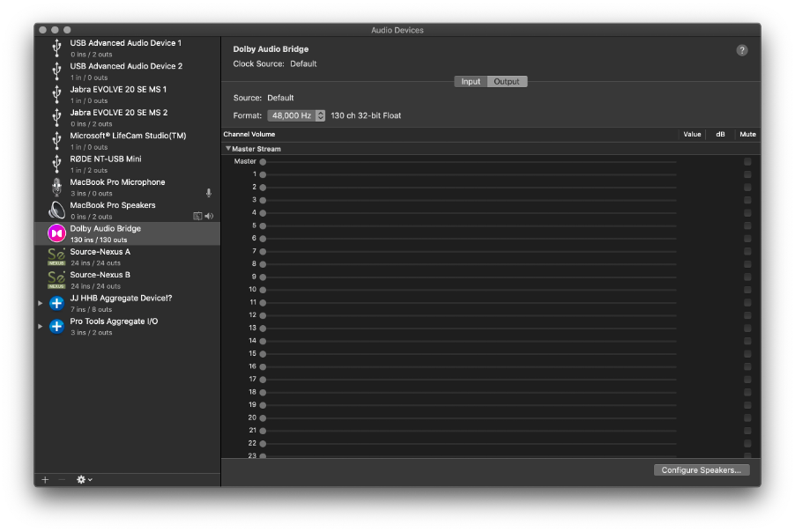The width and height of the screenshot is (795, 532).
Task: Select the USB Advanced Audio Device 1 icon
Action: tap(56, 48)
